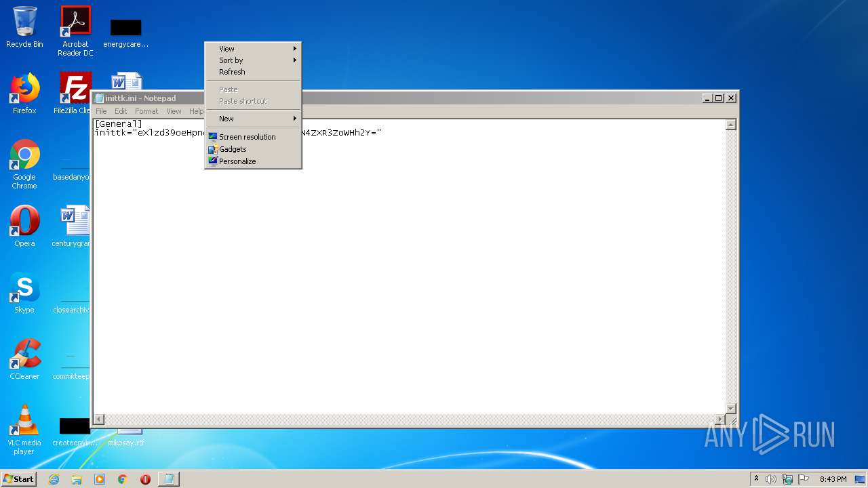Launch Opera browser desktop shortcut
Screen dimensions: 868x488
(x=24, y=226)
